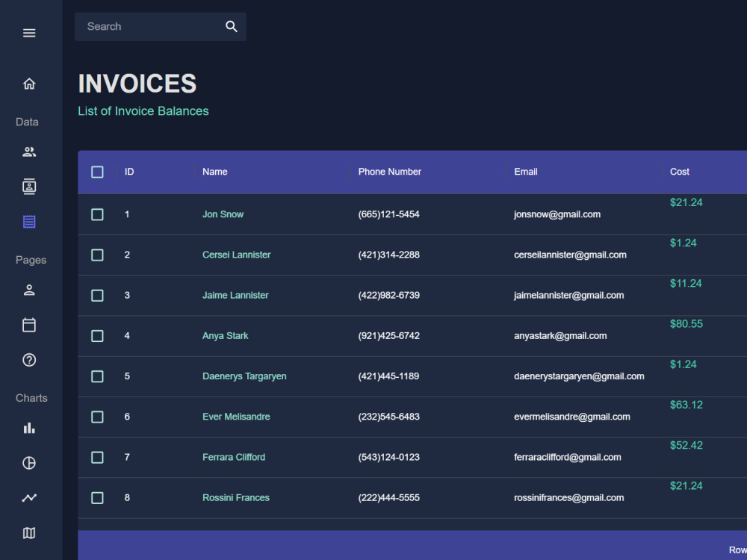This screenshot has width=747, height=560.
Task: Sort by the Email column header
Action: click(526, 172)
